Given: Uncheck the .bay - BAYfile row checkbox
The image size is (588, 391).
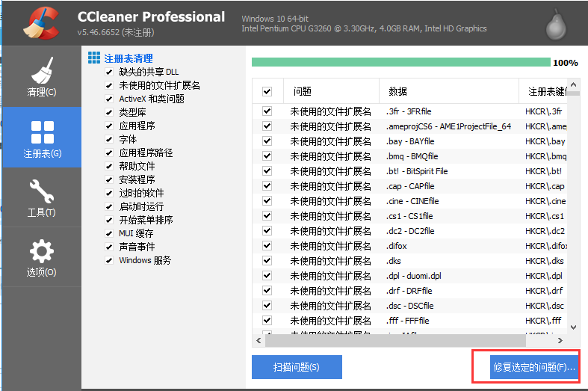Looking at the screenshot, I should coord(267,141).
